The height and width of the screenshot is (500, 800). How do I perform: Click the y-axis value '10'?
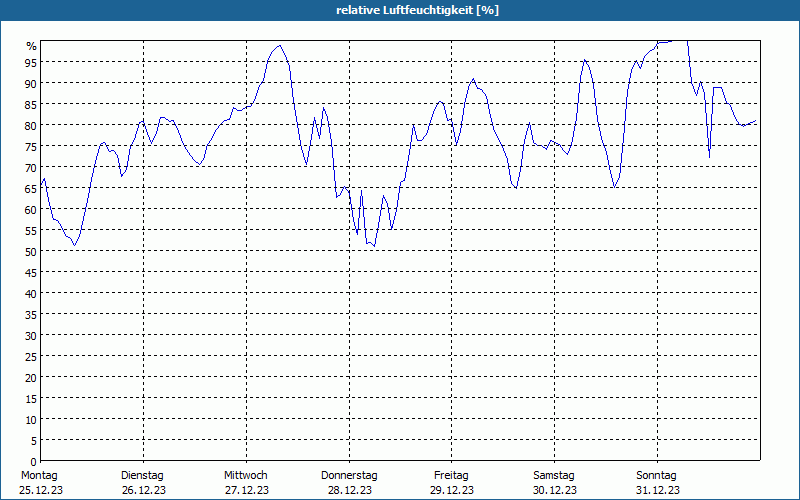click(x=32, y=419)
